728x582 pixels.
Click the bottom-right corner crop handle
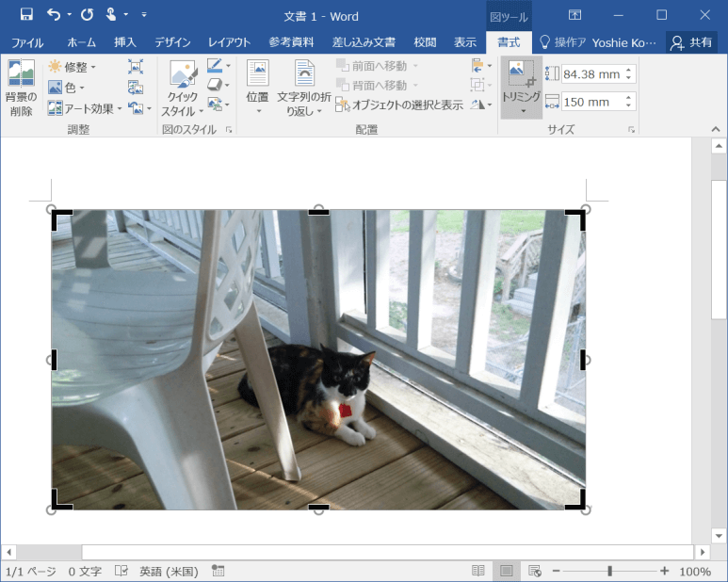[x=575, y=499]
